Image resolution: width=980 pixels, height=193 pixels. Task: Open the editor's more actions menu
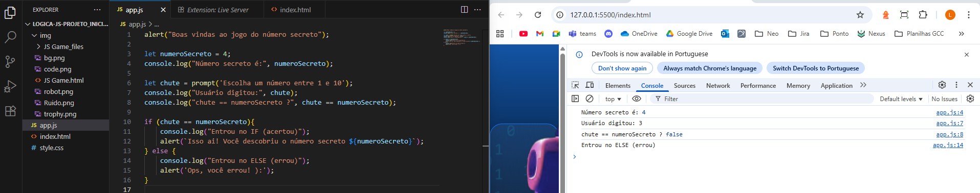point(477,10)
